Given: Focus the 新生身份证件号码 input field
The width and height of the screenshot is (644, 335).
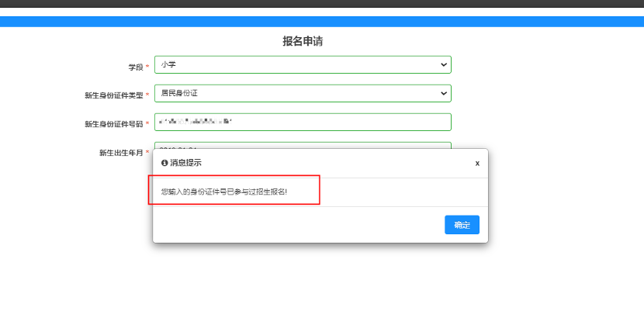Looking at the screenshot, I should coord(303,123).
